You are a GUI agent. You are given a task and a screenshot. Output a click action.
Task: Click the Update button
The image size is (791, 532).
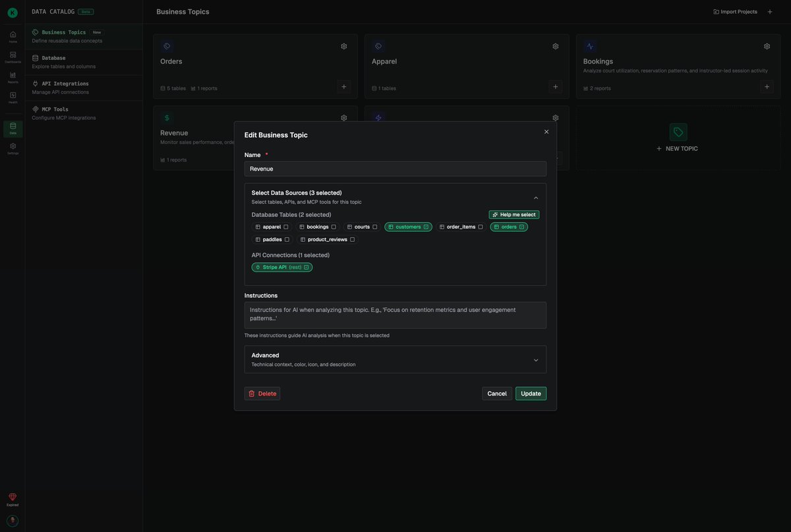(x=531, y=394)
